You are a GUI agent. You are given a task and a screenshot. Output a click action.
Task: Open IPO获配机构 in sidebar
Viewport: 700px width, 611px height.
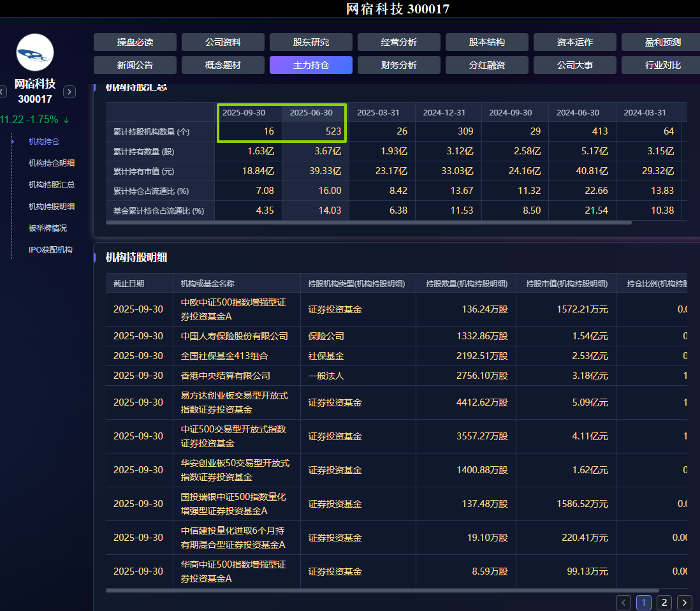point(50,249)
